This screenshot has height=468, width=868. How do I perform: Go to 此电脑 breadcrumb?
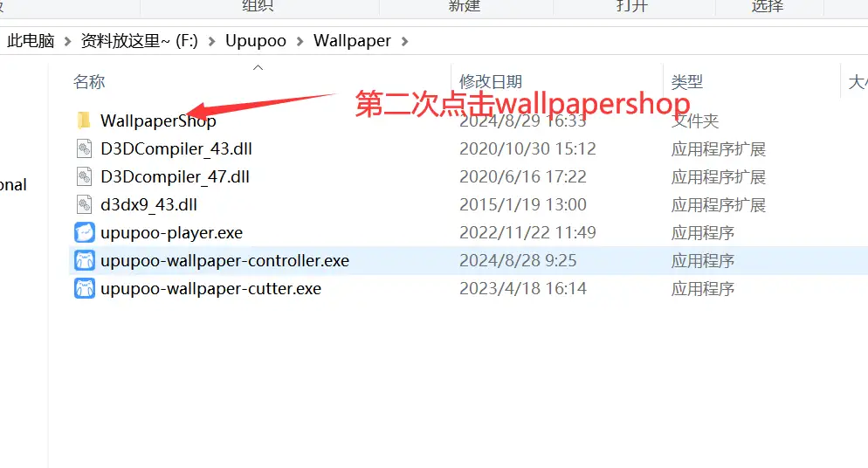pyautogui.click(x=31, y=41)
